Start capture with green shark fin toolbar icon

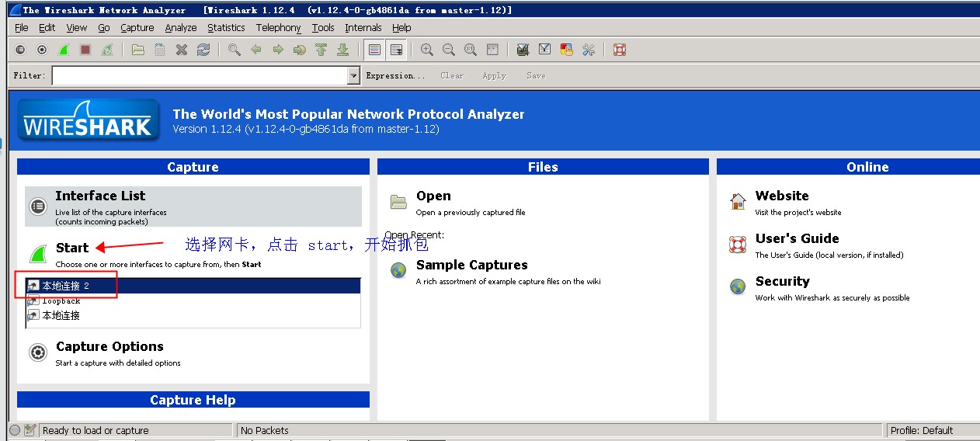pyautogui.click(x=64, y=50)
